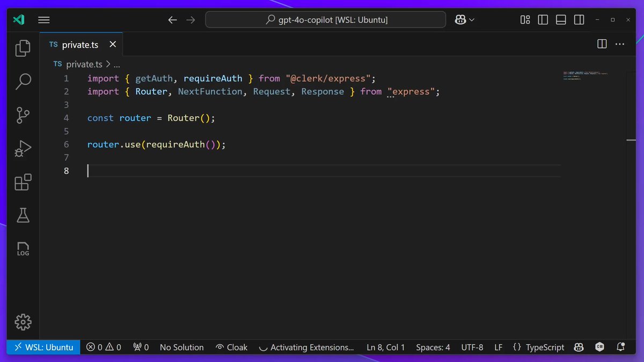Click the VS Code Insiders logo
The image size is (644, 362).
[x=19, y=20]
